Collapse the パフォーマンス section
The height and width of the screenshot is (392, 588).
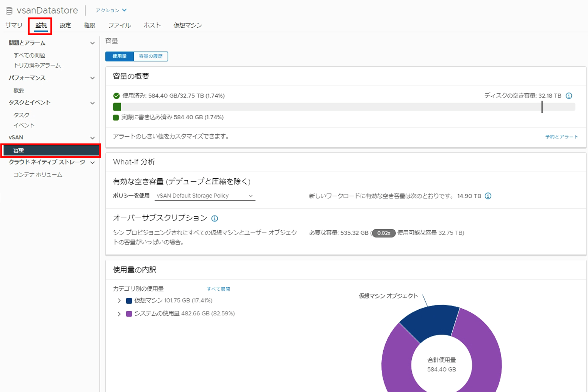click(93, 78)
